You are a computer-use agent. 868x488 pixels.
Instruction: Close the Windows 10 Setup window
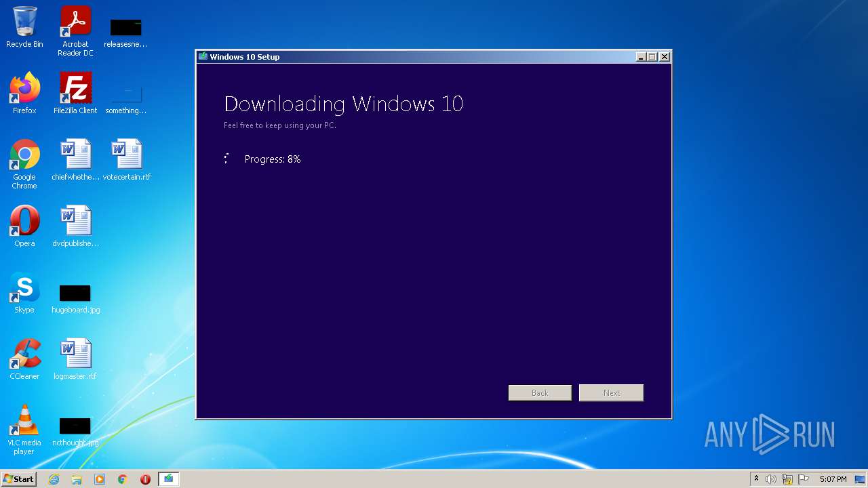pyautogui.click(x=665, y=57)
